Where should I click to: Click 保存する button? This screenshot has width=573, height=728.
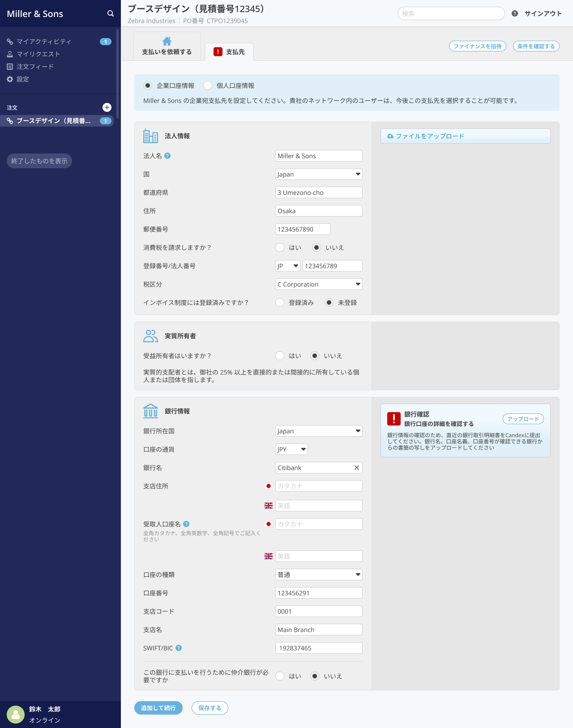click(x=210, y=708)
